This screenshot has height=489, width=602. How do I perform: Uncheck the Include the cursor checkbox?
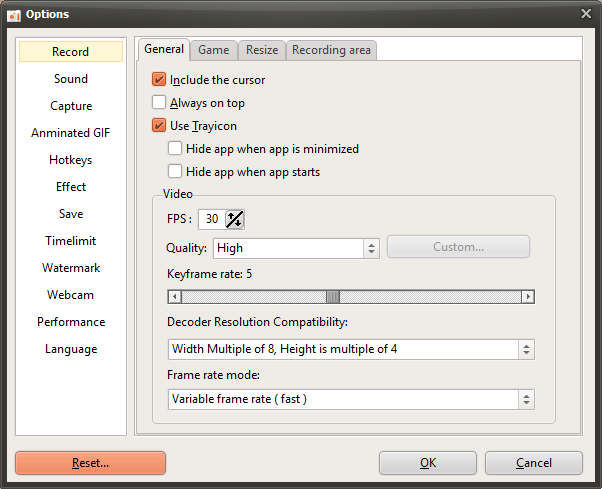point(158,79)
